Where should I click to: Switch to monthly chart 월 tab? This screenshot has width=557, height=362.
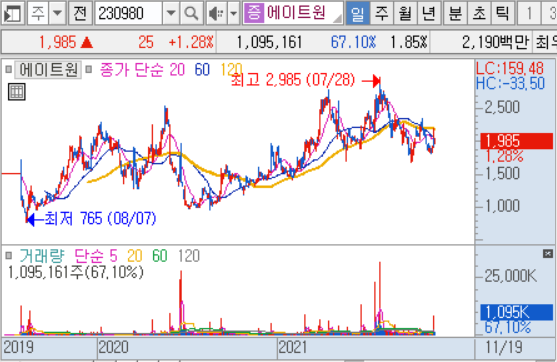click(x=405, y=13)
